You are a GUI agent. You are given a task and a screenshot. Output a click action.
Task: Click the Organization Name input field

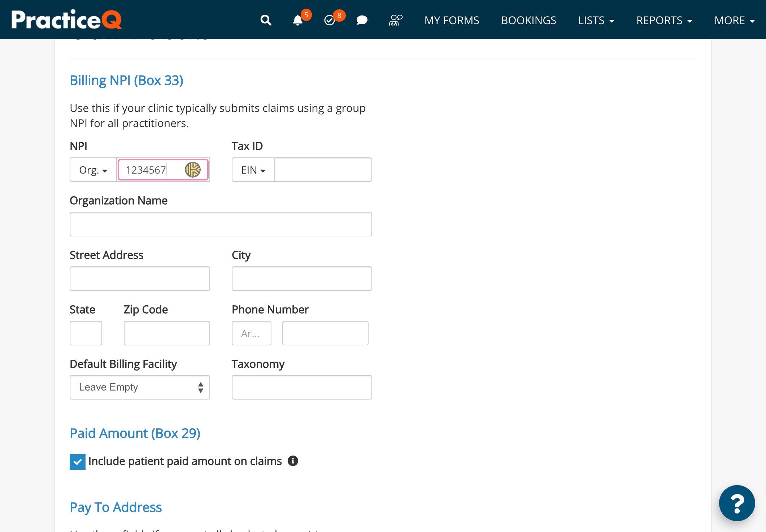point(221,224)
